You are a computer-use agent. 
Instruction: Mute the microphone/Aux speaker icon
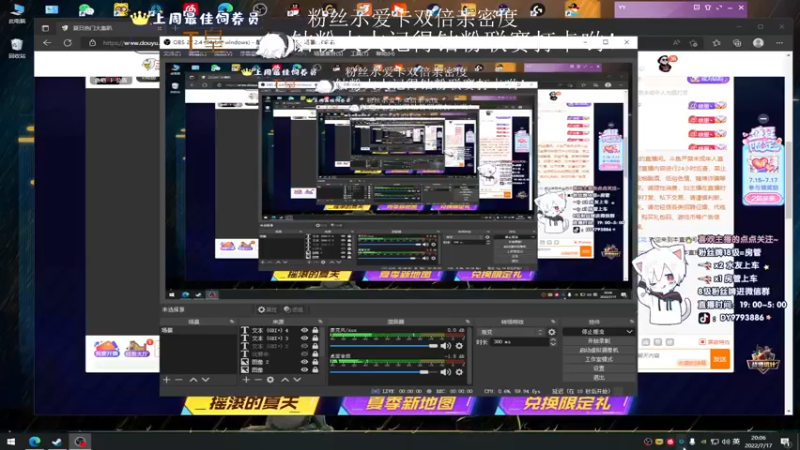pos(445,346)
